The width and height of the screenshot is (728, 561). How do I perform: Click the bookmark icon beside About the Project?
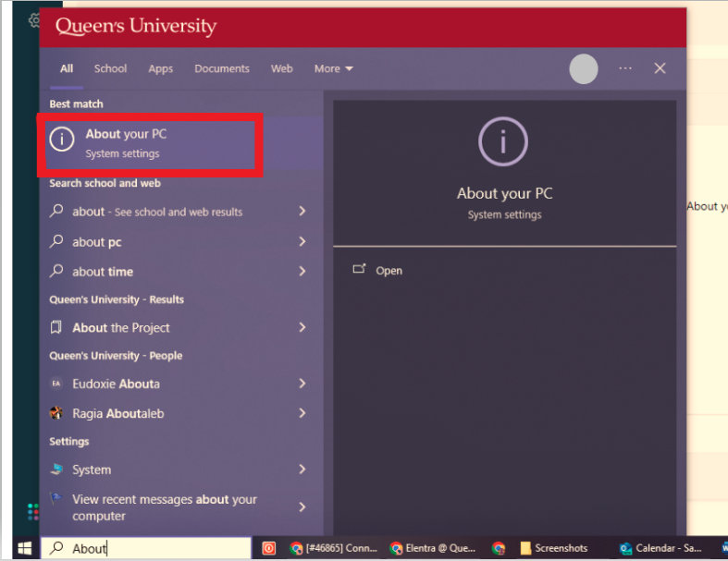point(56,327)
